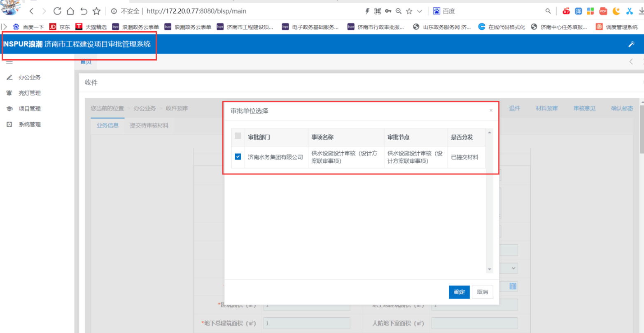Reload the page with the refresh icon
644x333 pixels.
point(57,11)
